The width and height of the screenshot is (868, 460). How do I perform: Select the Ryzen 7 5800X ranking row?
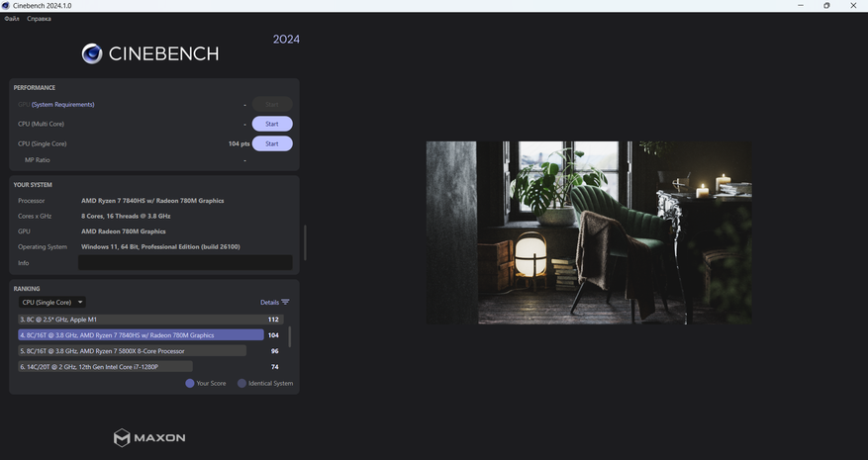click(132, 351)
